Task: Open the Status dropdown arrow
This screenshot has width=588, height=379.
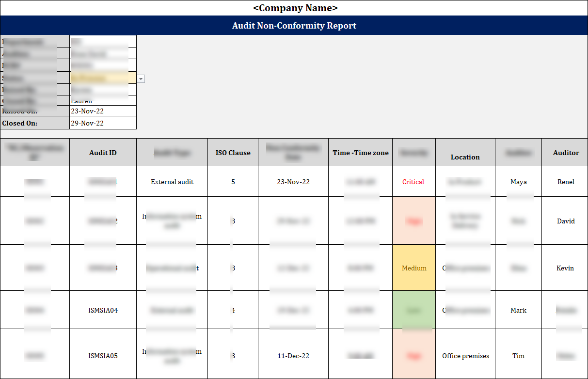Action: tap(141, 79)
